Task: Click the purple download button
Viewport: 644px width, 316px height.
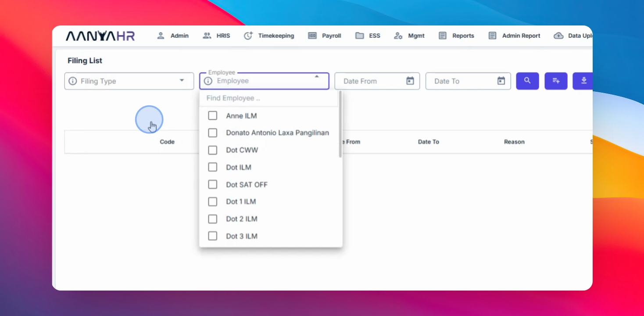Action: [x=583, y=81]
